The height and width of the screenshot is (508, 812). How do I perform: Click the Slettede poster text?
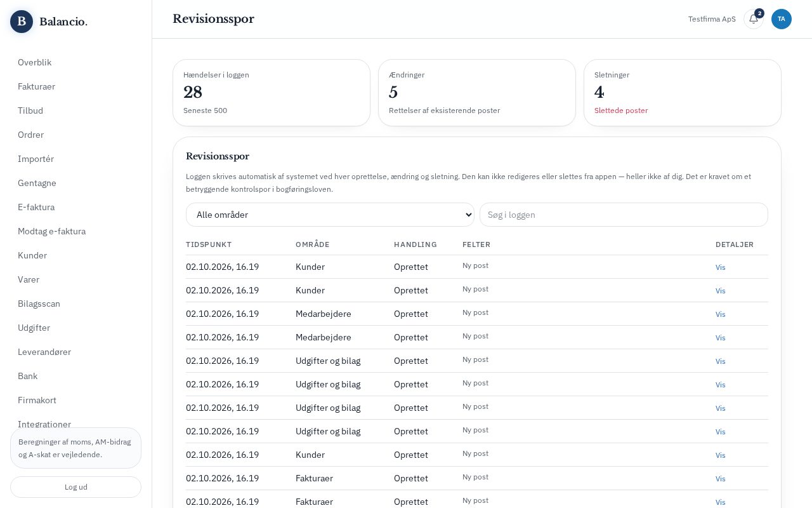pos(621,110)
